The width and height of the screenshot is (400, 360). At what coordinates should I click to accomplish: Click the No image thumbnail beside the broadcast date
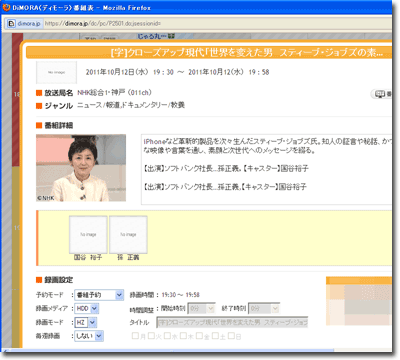tap(56, 72)
